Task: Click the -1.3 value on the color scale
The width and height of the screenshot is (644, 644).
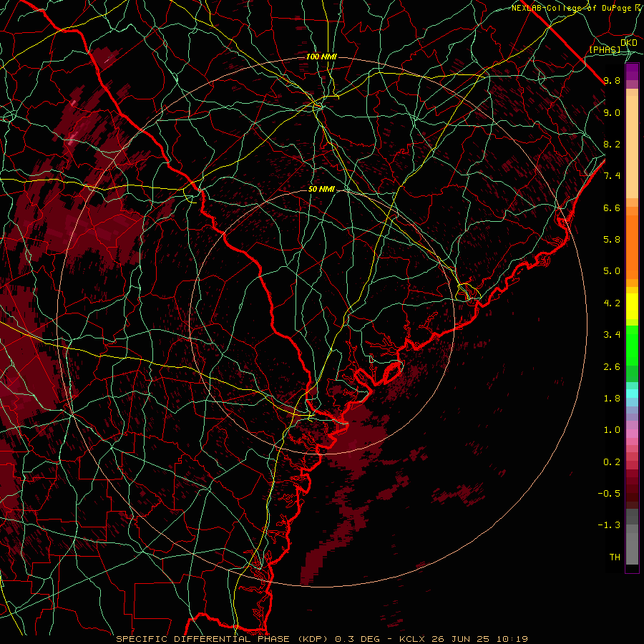Action: [x=609, y=525]
